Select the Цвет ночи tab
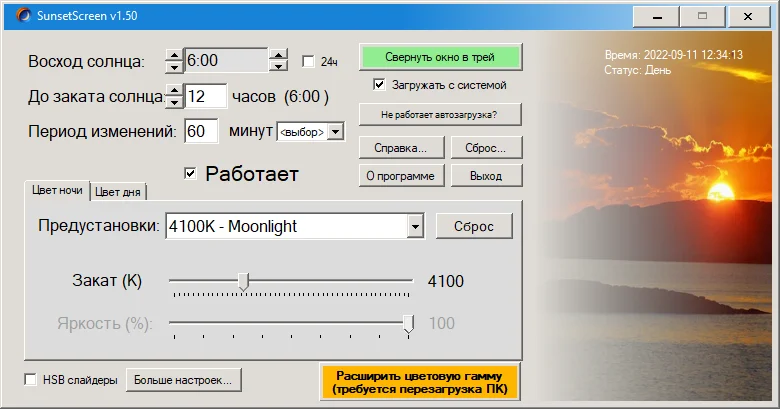 [57, 190]
